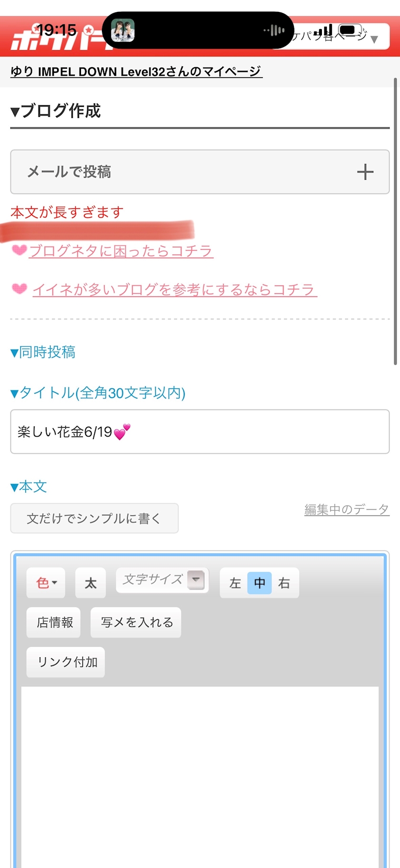Select center alignment 中
Viewport: 400px width, 868px height.
point(260,582)
